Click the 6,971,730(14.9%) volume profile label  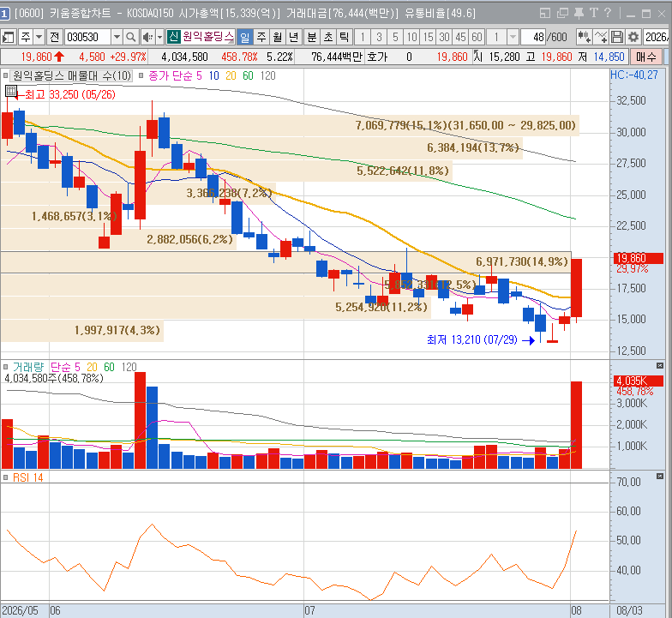(x=521, y=261)
